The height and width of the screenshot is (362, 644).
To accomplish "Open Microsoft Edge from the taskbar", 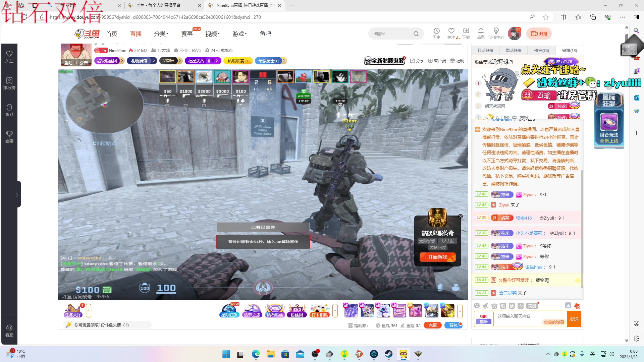I will (256, 354).
